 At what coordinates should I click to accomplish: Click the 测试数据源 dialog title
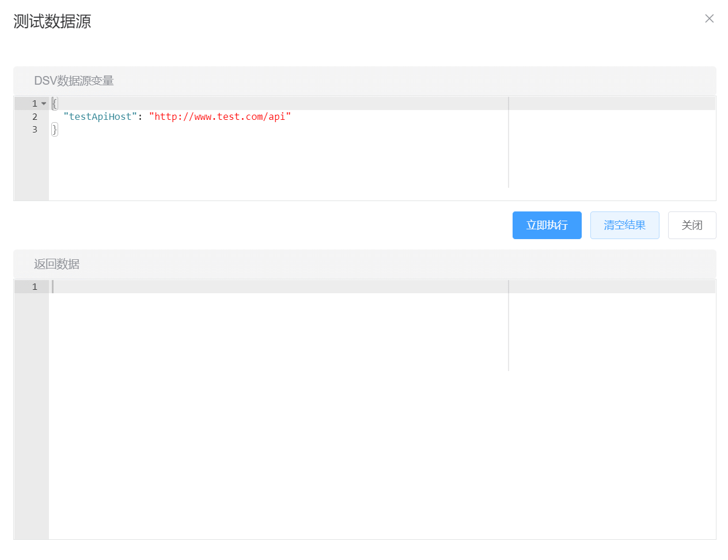coord(52,21)
